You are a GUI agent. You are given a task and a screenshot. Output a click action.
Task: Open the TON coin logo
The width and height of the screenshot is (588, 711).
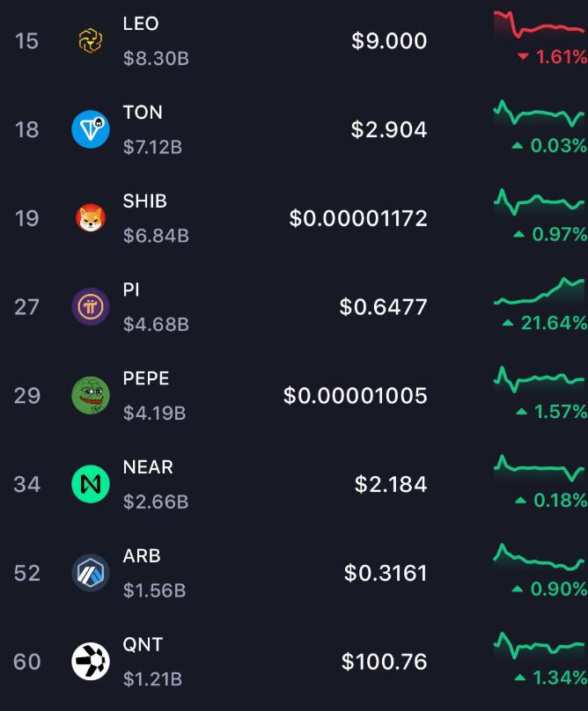pyautogui.click(x=91, y=129)
